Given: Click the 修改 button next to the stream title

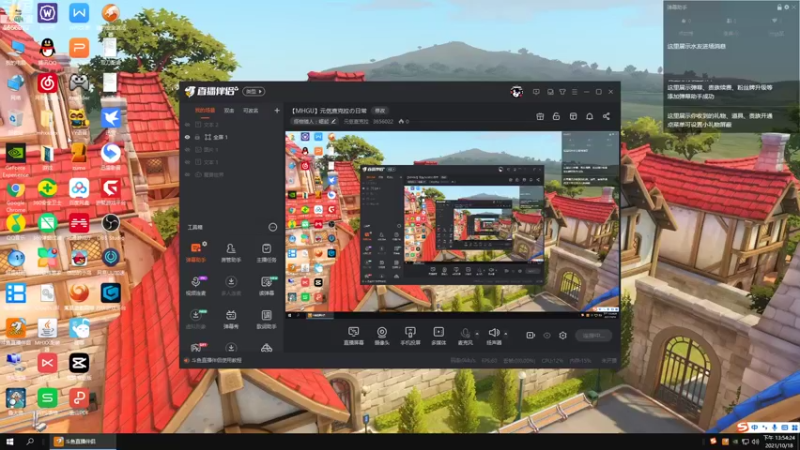Looking at the screenshot, I should click(x=381, y=111).
